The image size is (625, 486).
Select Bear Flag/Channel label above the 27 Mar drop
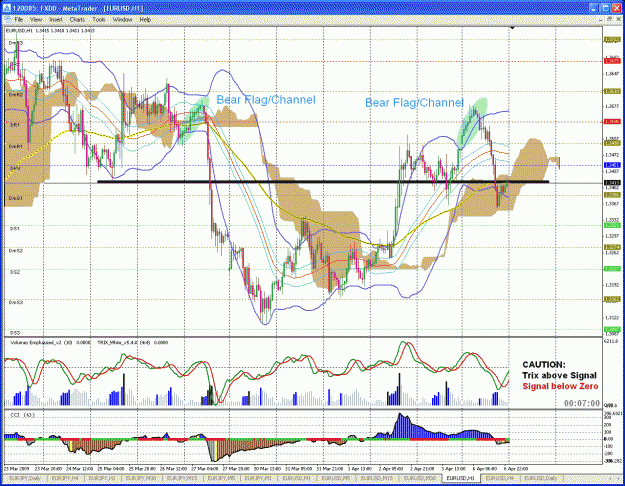click(x=265, y=100)
